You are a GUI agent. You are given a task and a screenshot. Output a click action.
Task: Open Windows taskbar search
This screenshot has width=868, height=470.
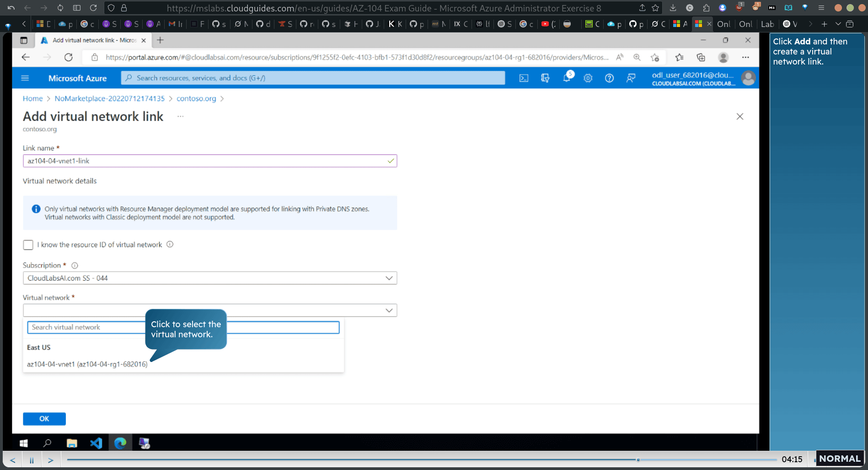[x=47, y=443]
